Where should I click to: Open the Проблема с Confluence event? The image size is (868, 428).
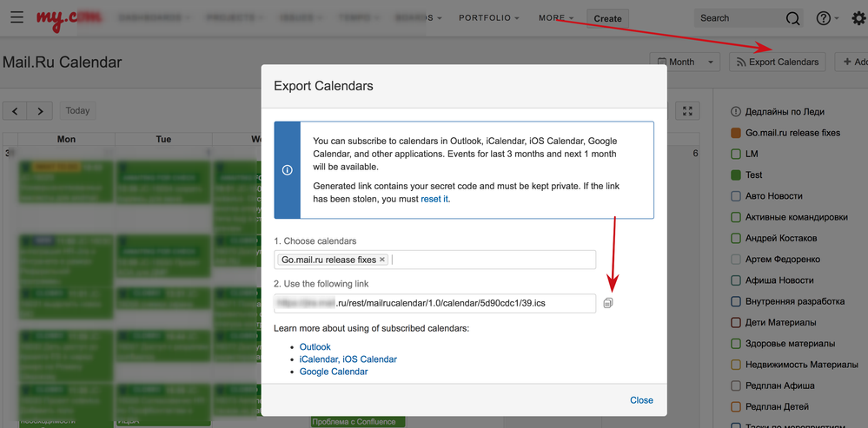(x=358, y=422)
